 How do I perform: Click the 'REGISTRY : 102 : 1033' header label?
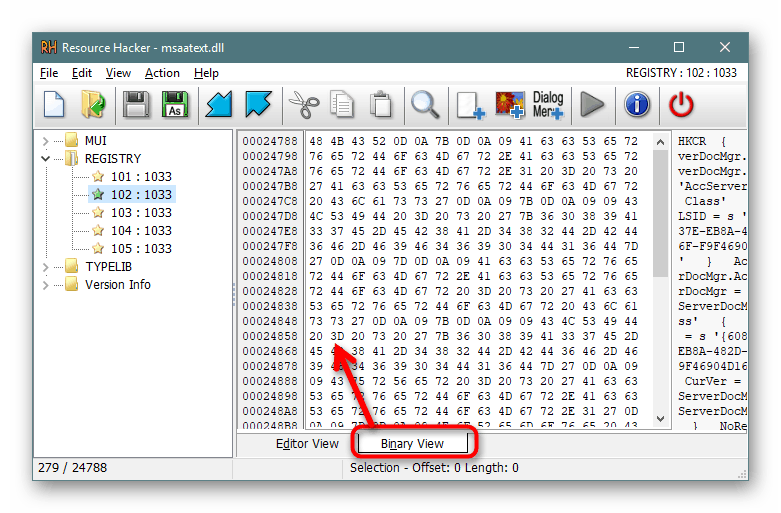(x=681, y=73)
